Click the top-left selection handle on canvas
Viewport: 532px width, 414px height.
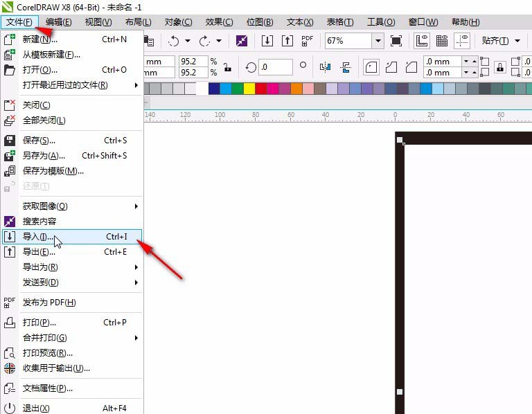(x=400, y=140)
